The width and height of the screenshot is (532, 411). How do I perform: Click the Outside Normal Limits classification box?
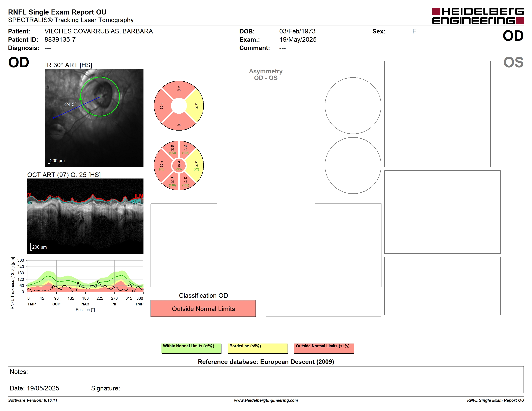tap(203, 308)
